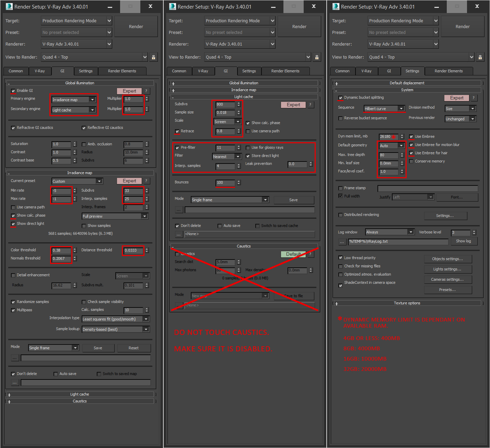Toggle Refractive GI caustics checkbox
Screen dimensions: 490x448
[x=13, y=128]
